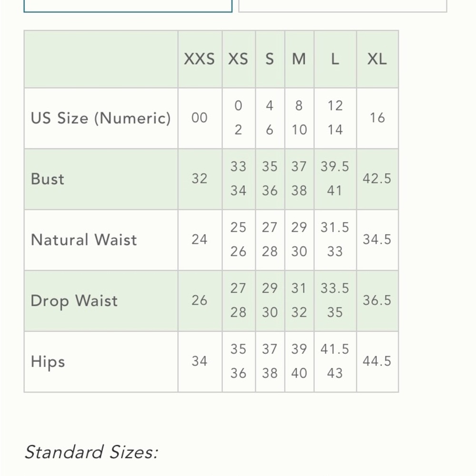Image resolution: width=476 pixels, height=476 pixels.
Task: Click the XXS US size value 00
Action: tap(199, 118)
